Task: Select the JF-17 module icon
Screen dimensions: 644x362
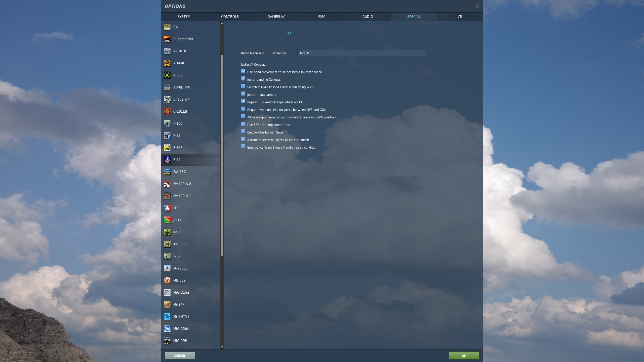Action: tap(167, 220)
